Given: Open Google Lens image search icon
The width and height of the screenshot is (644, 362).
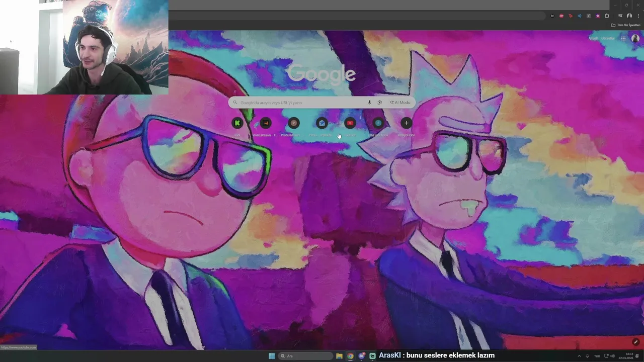Looking at the screenshot, I should 379,103.
